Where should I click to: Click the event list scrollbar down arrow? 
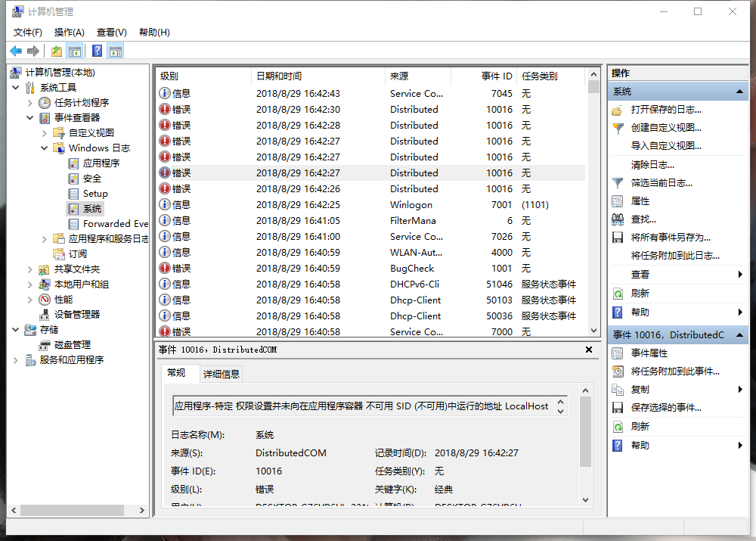click(x=593, y=331)
